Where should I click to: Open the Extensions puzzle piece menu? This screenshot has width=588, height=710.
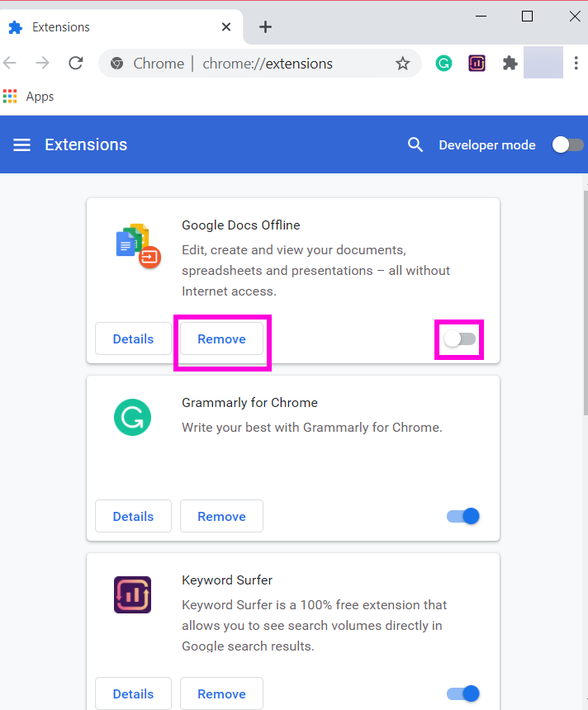(510, 63)
